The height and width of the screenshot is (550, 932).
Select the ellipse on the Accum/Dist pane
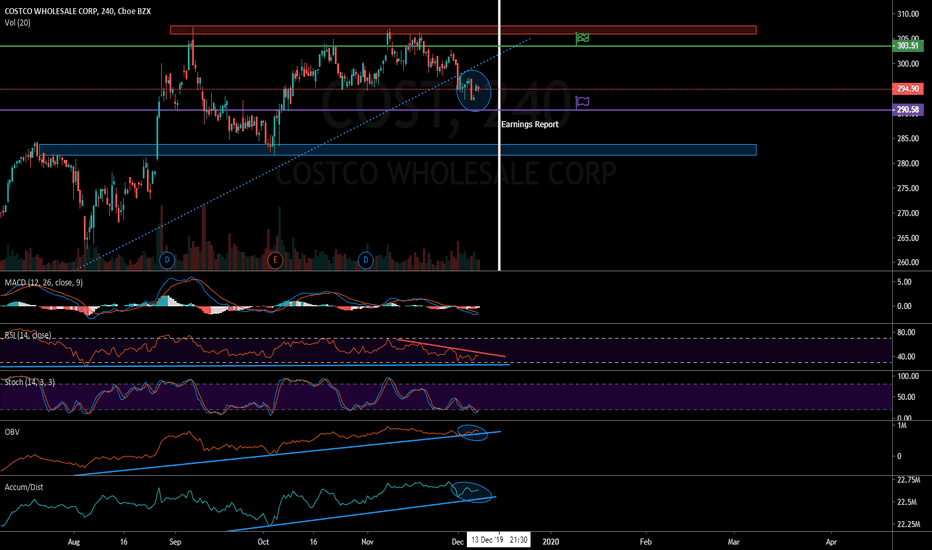(x=472, y=492)
